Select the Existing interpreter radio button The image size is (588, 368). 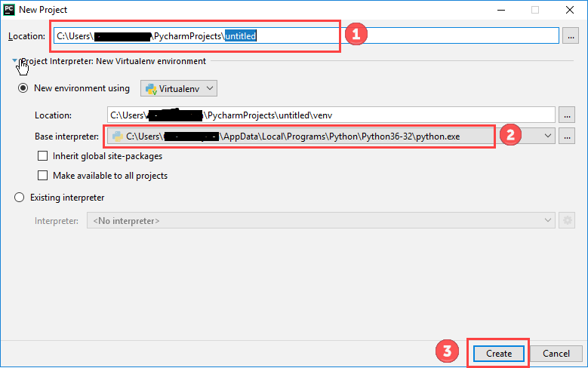19,197
